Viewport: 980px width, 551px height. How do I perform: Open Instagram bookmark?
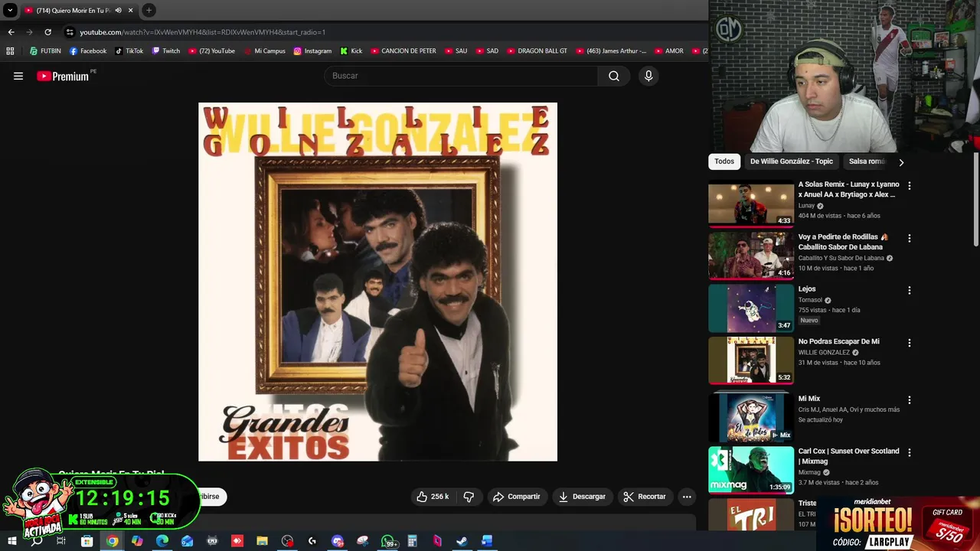tap(312, 51)
